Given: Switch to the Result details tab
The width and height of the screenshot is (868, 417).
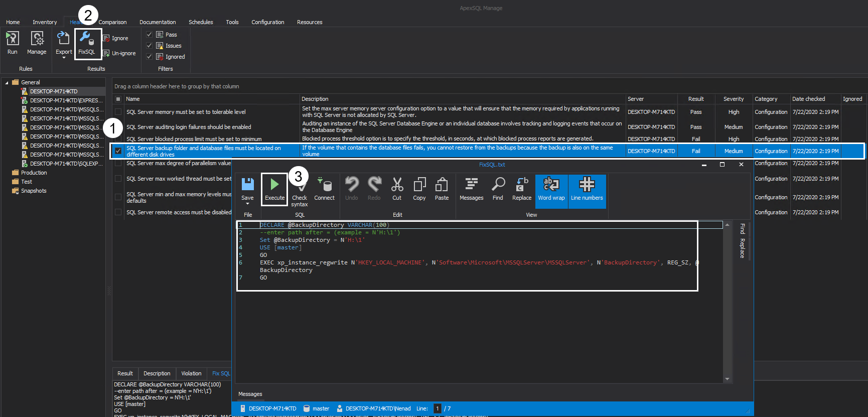Looking at the screenshot, I should tap(125, 373).
